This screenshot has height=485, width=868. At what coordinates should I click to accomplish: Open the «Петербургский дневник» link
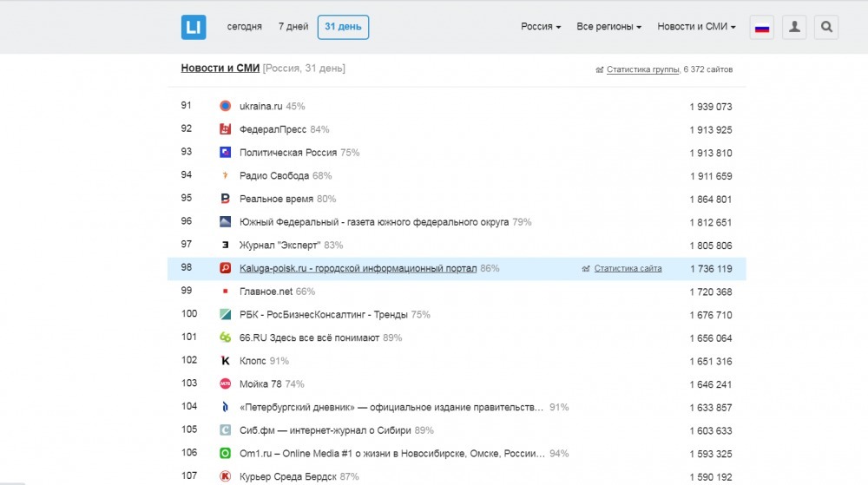click(x=391, y=408)
